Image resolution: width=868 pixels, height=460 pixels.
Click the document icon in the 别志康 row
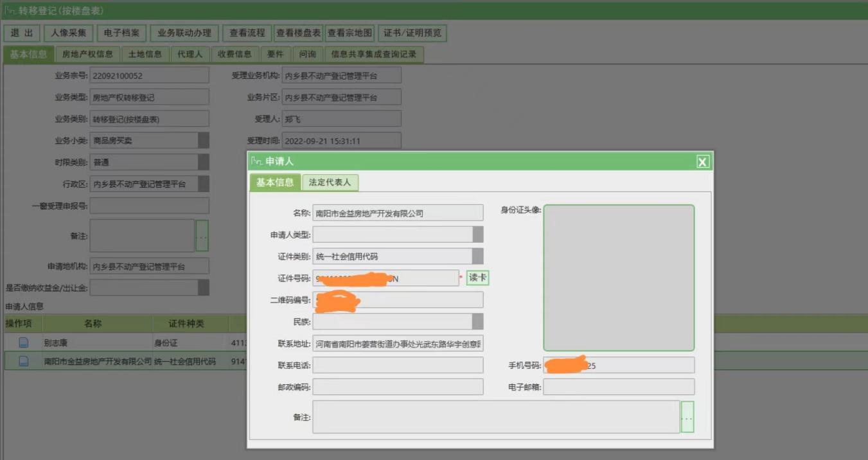click(24, 343)
